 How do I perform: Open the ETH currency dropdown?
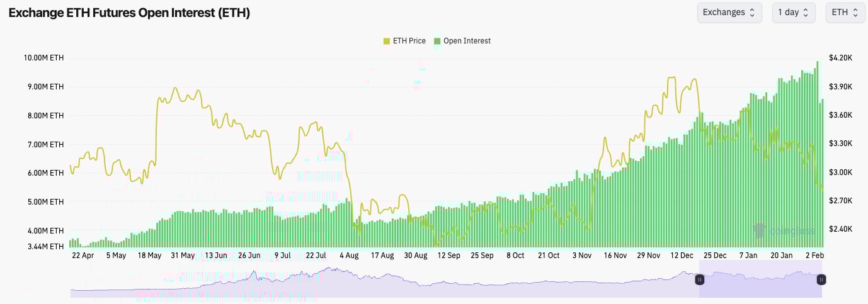tap(845, 13)
